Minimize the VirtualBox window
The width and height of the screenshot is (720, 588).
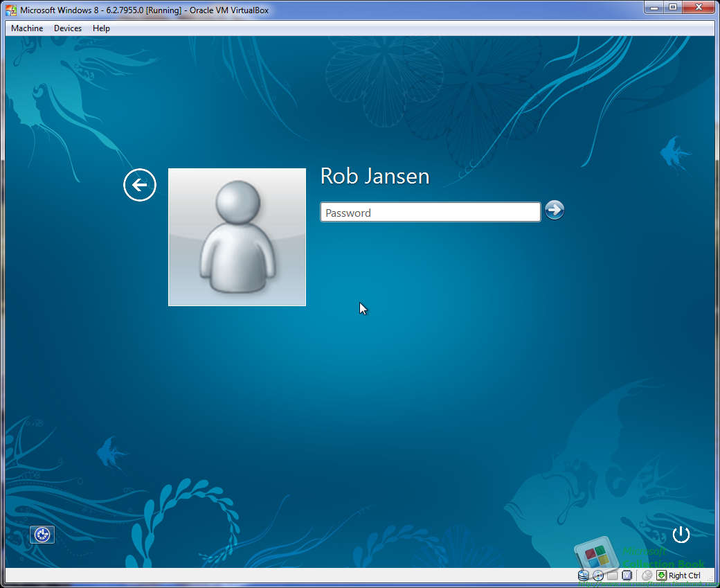(x=654, y=8)
